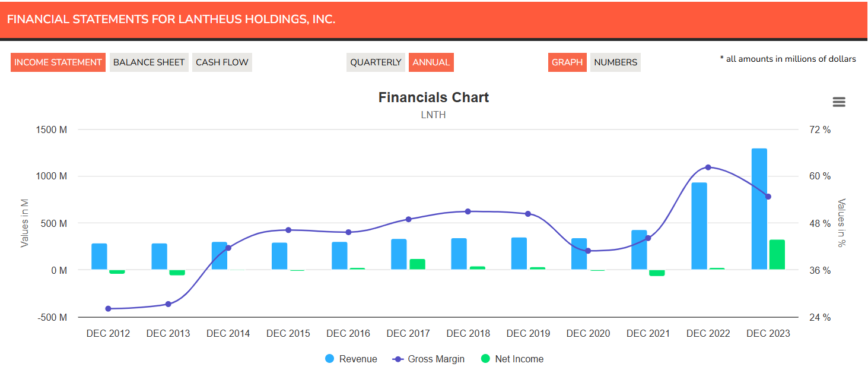Show data as Graph
Viewport: 868px width, 373px height.
[567, 62]
